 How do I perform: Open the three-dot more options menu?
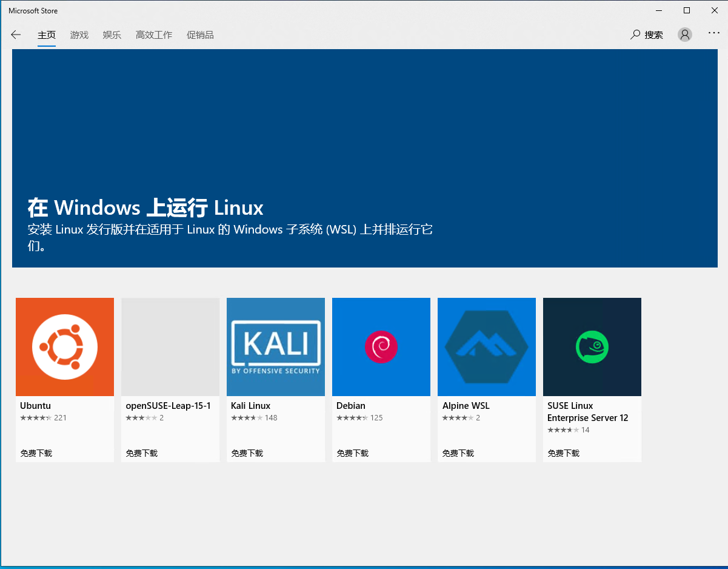pos(714,33)
